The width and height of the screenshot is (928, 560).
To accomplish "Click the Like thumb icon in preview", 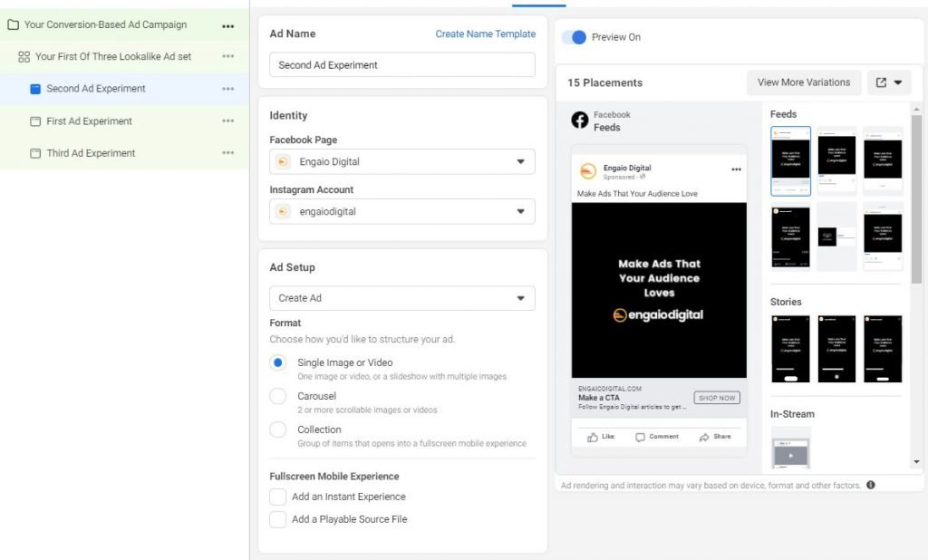I will pyautogui.click(x=593, y=437).
